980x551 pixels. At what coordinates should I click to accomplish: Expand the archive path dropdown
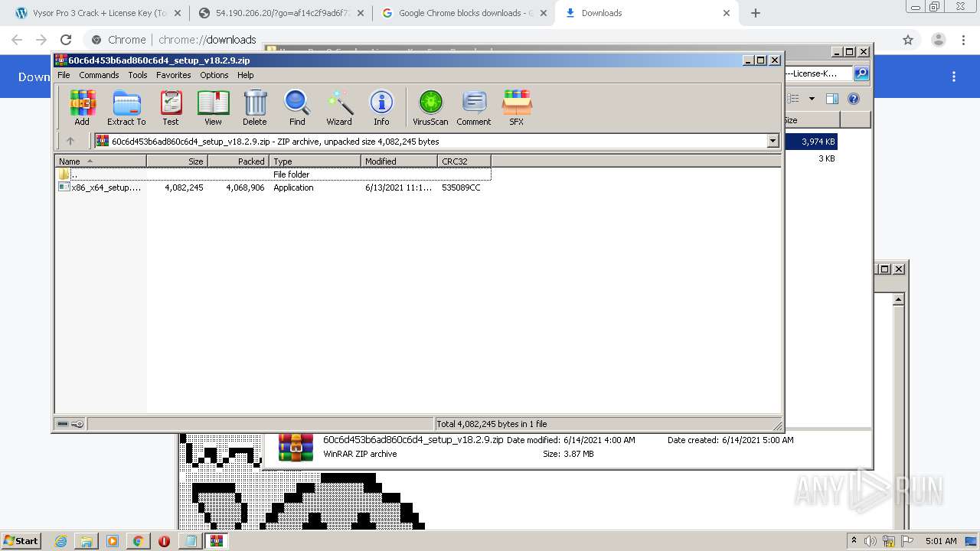click(773, 141)
